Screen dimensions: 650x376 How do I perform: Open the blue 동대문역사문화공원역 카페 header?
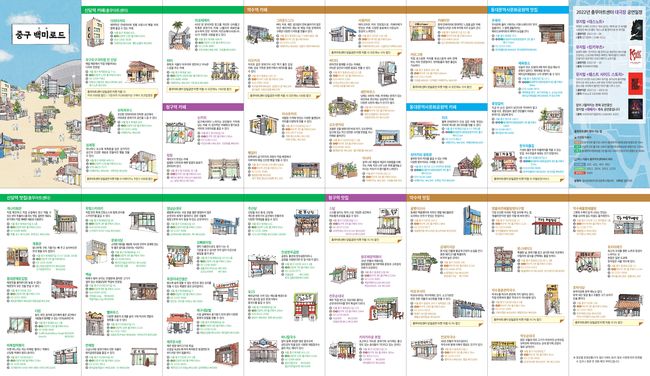pyautogui.click(x=447, y=107)
